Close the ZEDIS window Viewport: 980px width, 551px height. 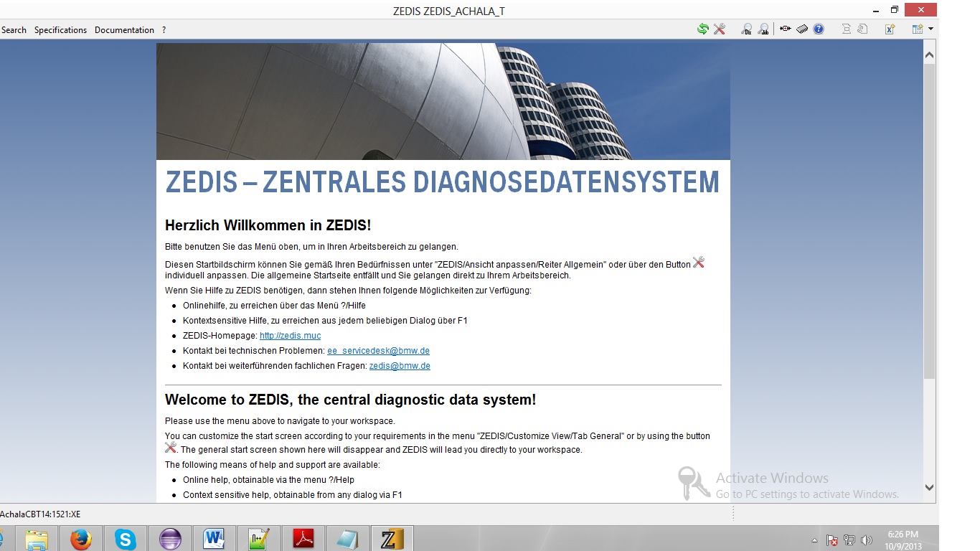(920, 10)
